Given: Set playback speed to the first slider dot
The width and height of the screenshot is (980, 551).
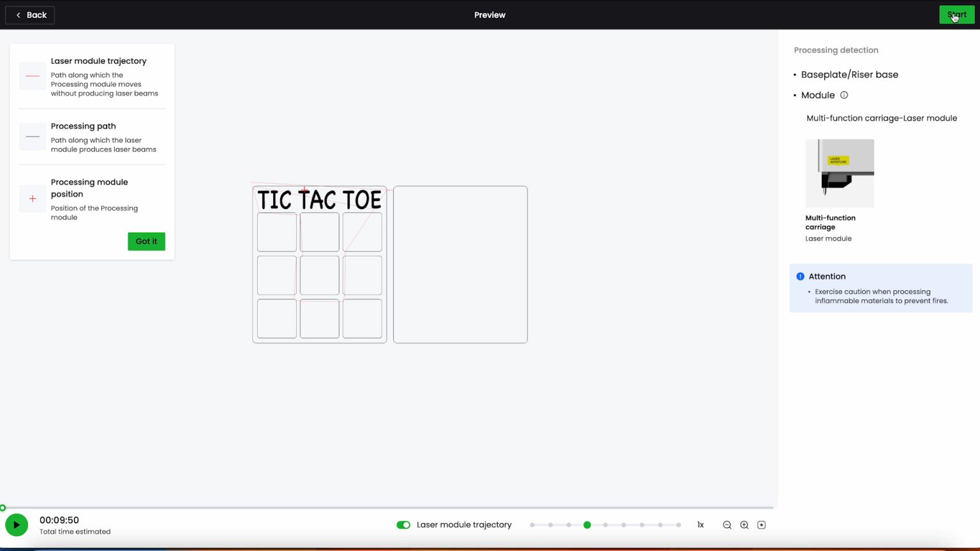Looking at the screenshot, I should (x=532, y=525).
